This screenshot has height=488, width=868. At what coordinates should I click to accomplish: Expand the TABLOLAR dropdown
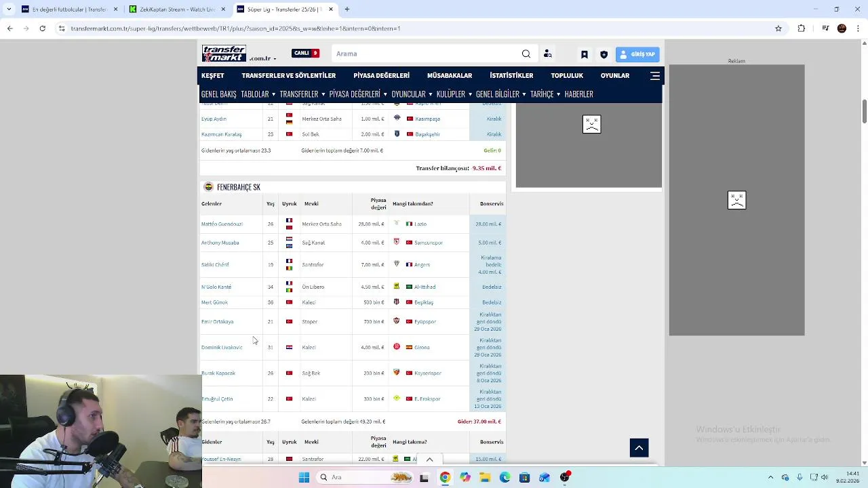pyautogui.click(x=258, y=94)
